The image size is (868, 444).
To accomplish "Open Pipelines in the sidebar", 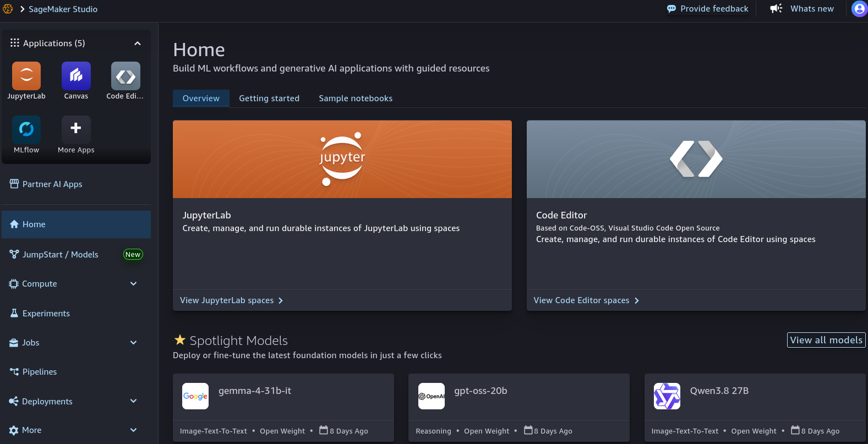I will coord(76,372).
